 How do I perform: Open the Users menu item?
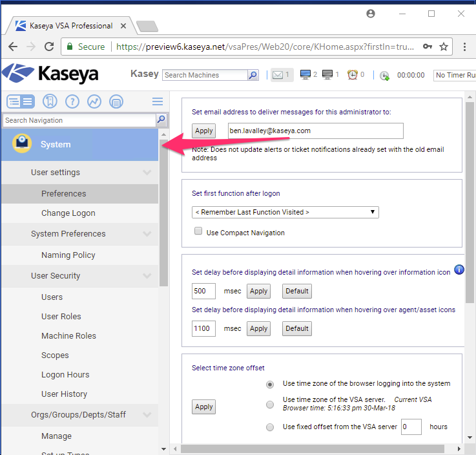(x=80, y=297)
